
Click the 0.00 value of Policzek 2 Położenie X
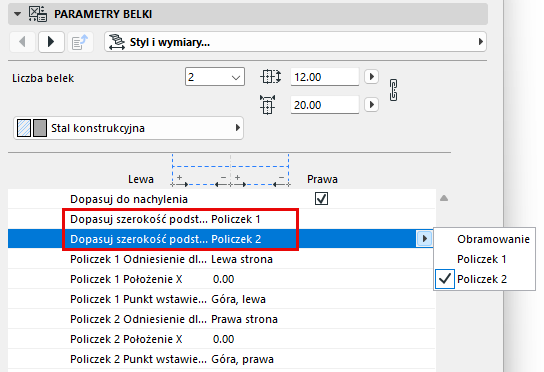coord(223,339)
